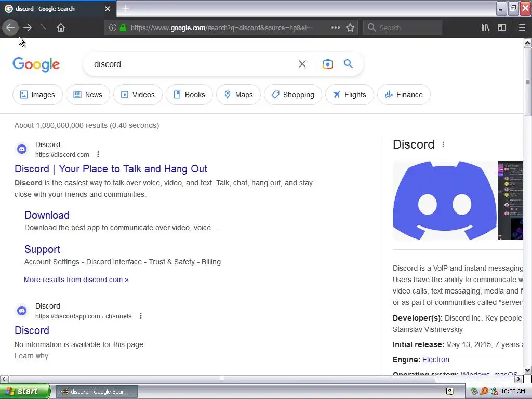Show site information icon in address bar
The image size is (532, 399).
point(113,28)
